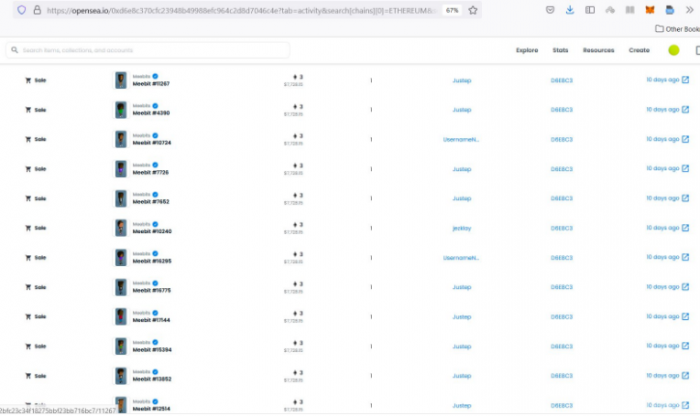Click the OpenSea search input field

coord(150,50)
